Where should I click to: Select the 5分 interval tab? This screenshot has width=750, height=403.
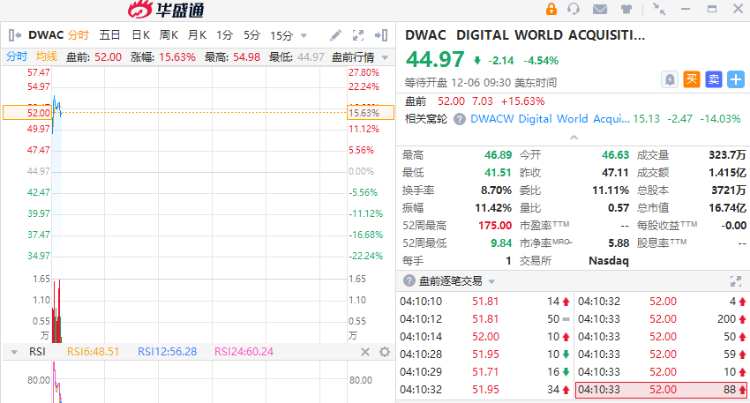pos(252,35)
